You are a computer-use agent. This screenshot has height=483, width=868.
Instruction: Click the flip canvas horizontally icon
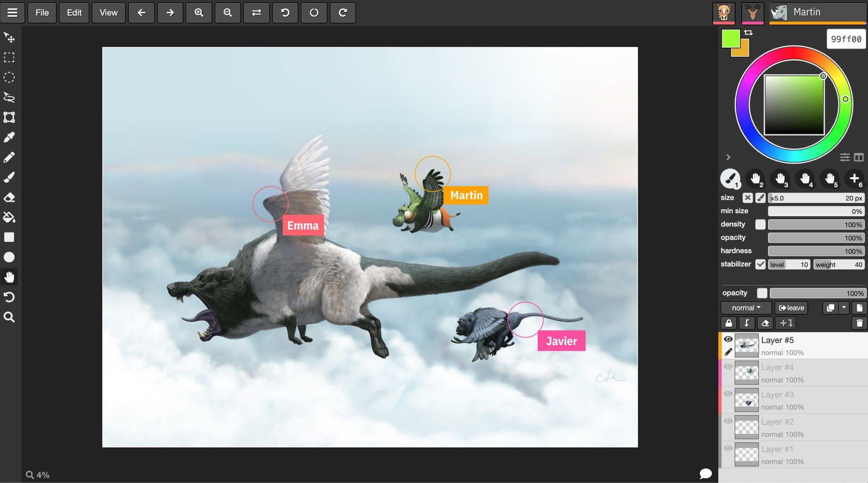256,13
